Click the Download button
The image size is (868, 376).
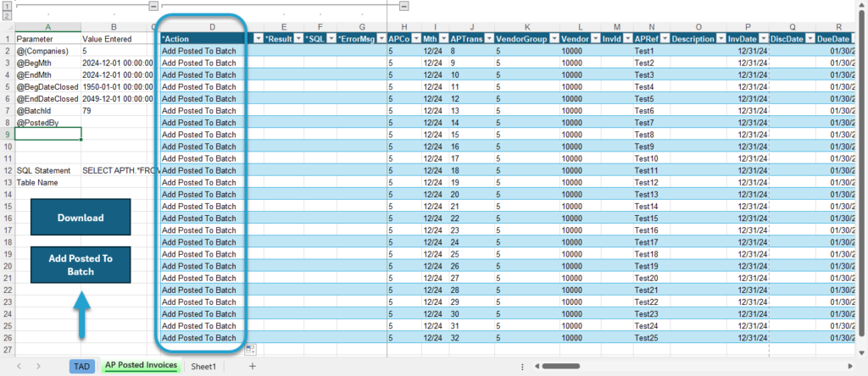(x=81, y=218)
